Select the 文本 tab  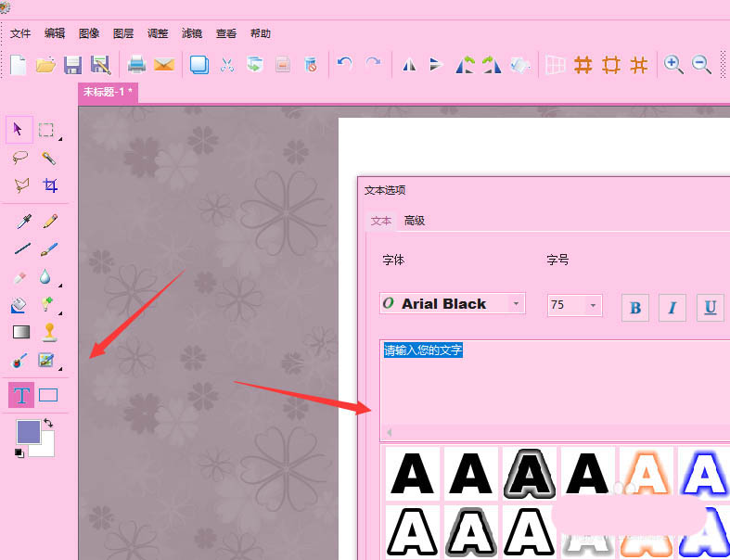pyautogui.click(x=381, y=221)
